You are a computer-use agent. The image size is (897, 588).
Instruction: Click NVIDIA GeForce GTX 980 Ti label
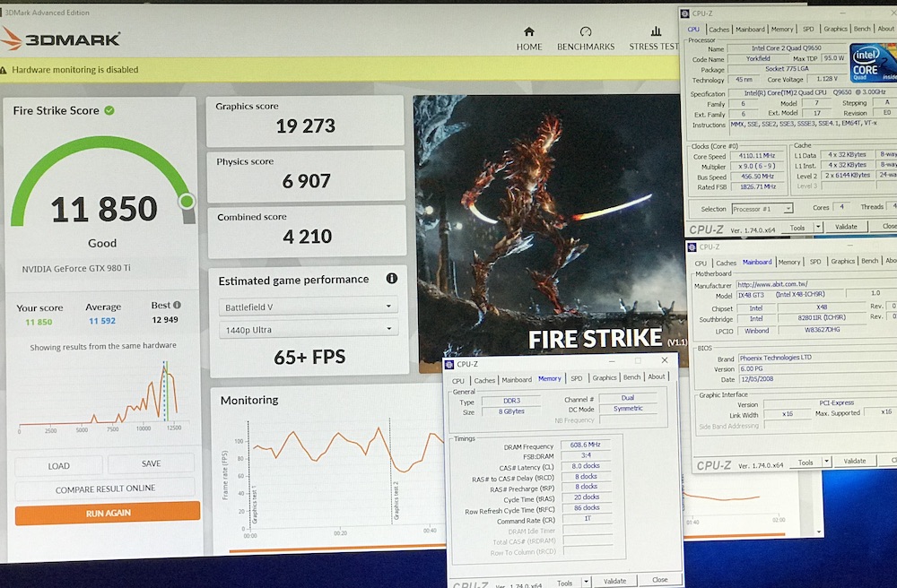coord(76,268)
